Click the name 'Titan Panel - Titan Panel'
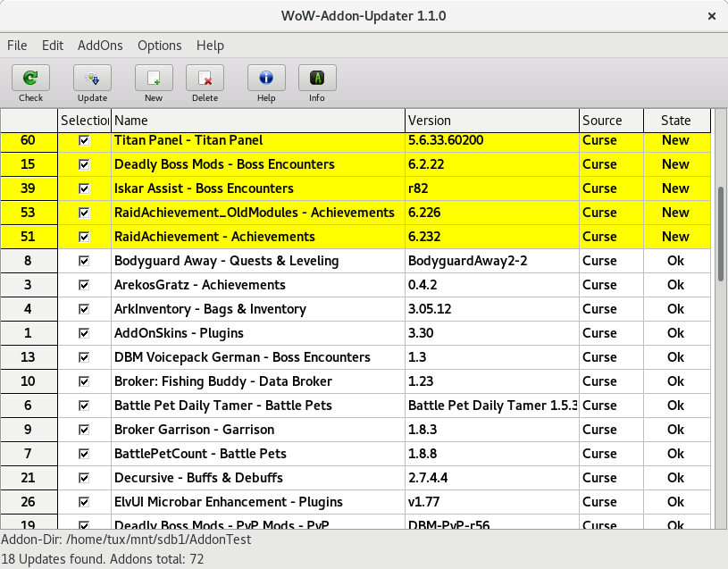This screenshot has height=569, width=728. click(x=188, y=140)
